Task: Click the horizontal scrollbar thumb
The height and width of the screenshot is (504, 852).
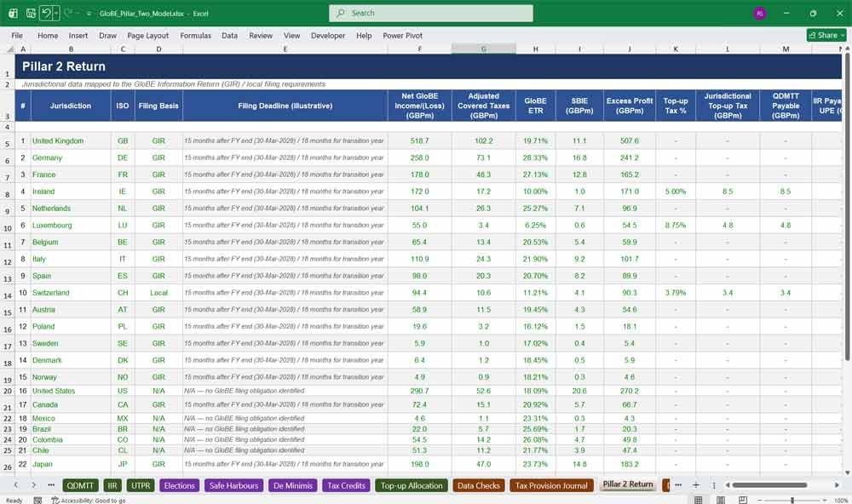Action: coord(769,485)
